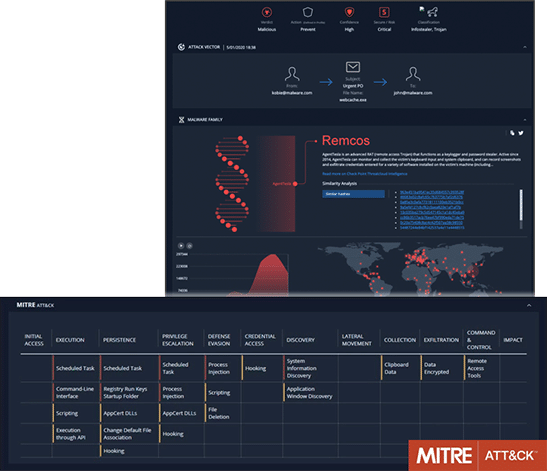Click the Impact column header

[513, 340]
